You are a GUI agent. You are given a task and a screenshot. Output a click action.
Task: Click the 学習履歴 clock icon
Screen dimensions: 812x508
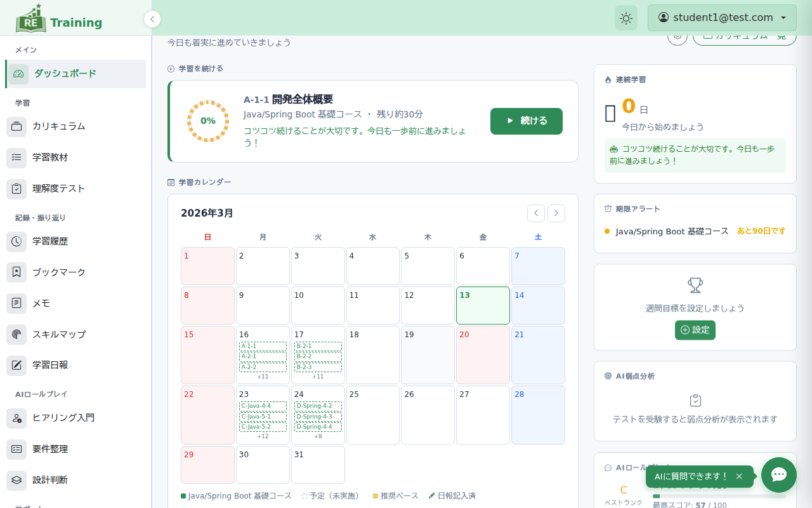(16, 241)
